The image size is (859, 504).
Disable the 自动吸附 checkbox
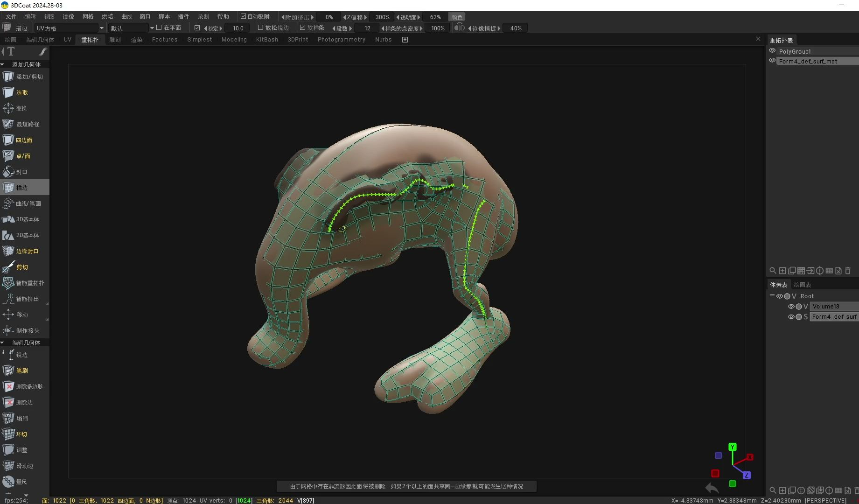pyautogui.click(x=243, y=16)
